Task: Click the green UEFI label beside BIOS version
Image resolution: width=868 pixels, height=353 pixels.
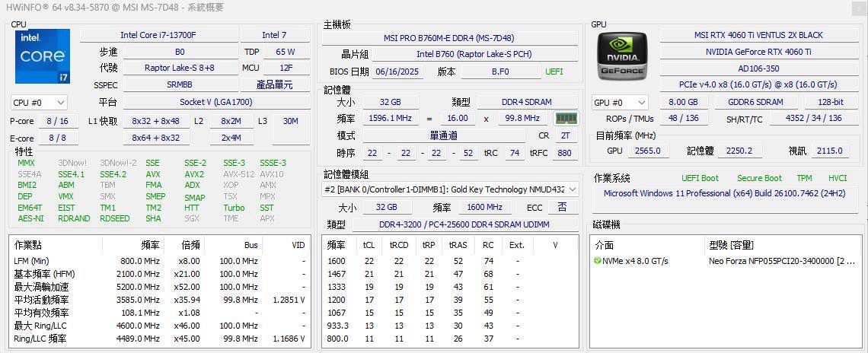Action: (554, 72)
